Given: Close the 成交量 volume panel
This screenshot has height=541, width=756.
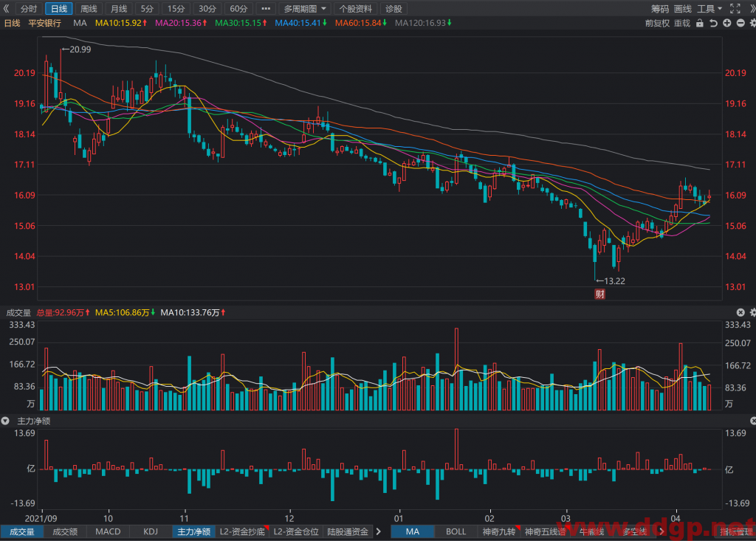Looking at the screenshot, I should tap(740, 312).
